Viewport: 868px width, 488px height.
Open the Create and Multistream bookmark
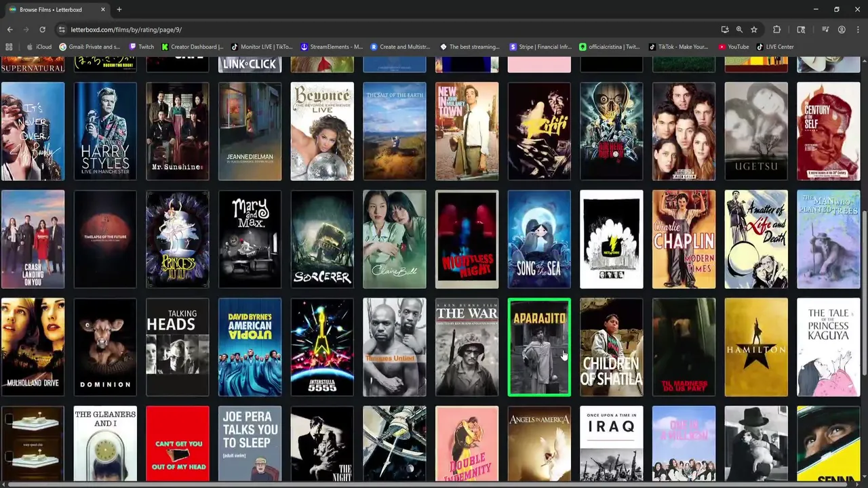(x=400, y=47)
